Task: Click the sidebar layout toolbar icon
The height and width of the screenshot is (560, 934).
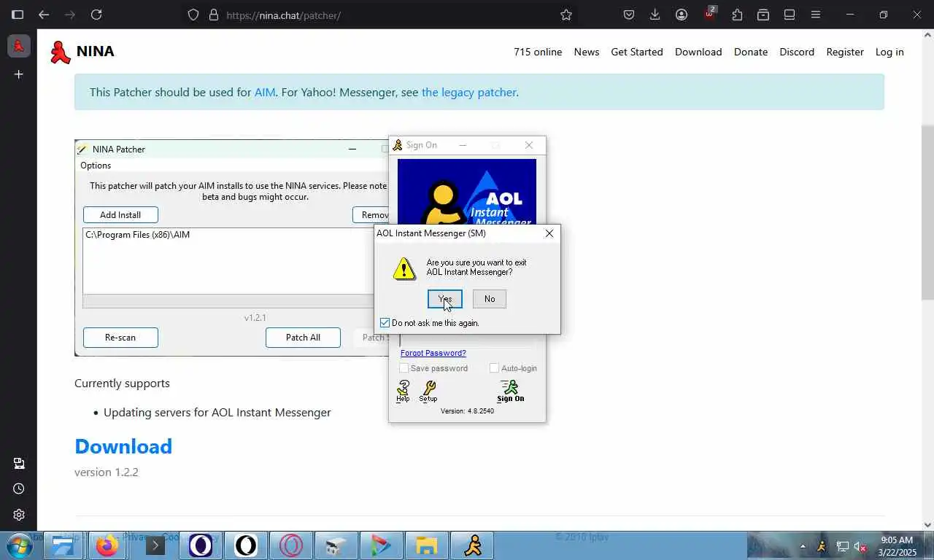Action: (x=790, y=15)
